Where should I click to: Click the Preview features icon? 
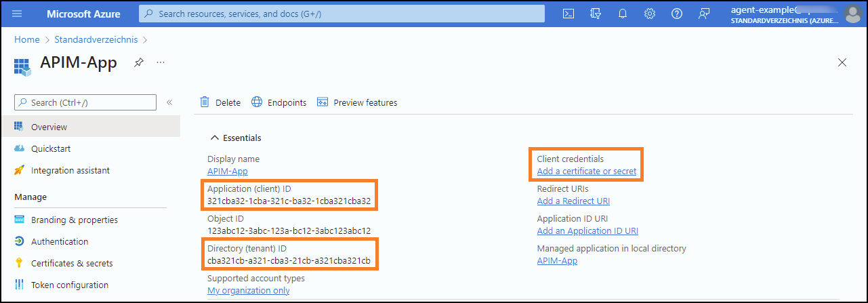tap(323, 102)
